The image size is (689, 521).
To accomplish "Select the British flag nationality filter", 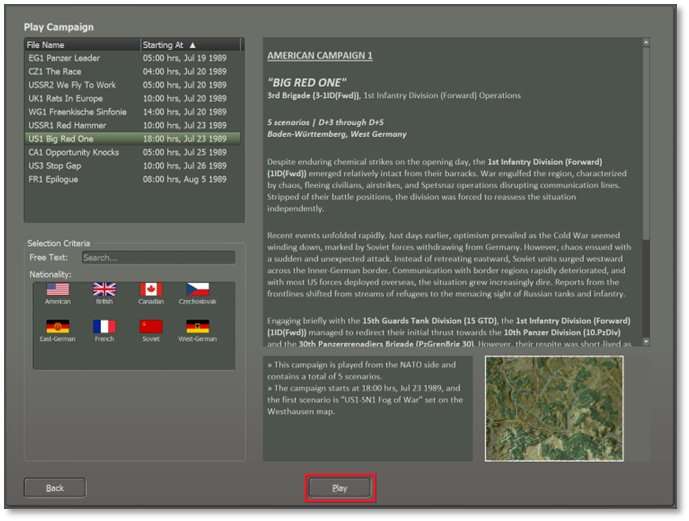I will [x=104, y=290].
